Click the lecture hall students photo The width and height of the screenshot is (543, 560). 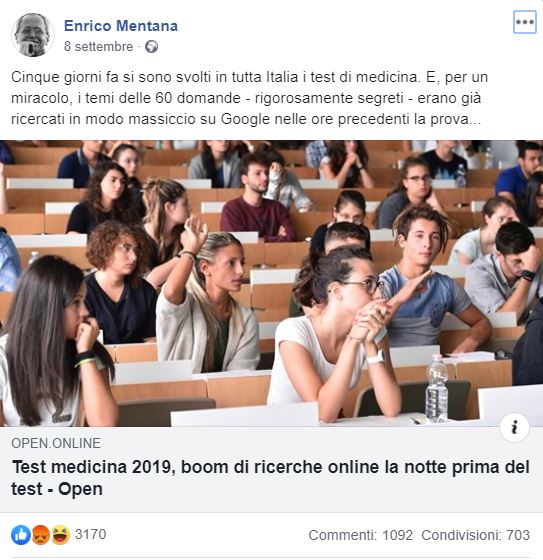(x=272, y=284)
